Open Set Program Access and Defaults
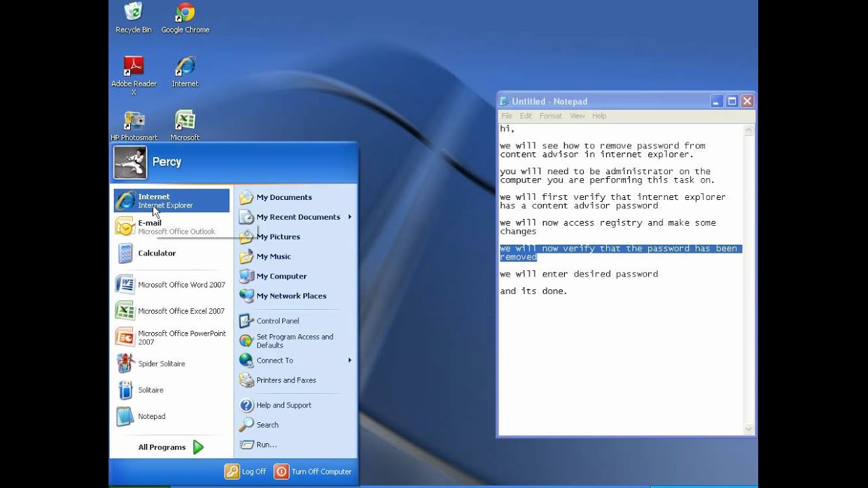This screenshot has width=868, height=488. (296, 341)
